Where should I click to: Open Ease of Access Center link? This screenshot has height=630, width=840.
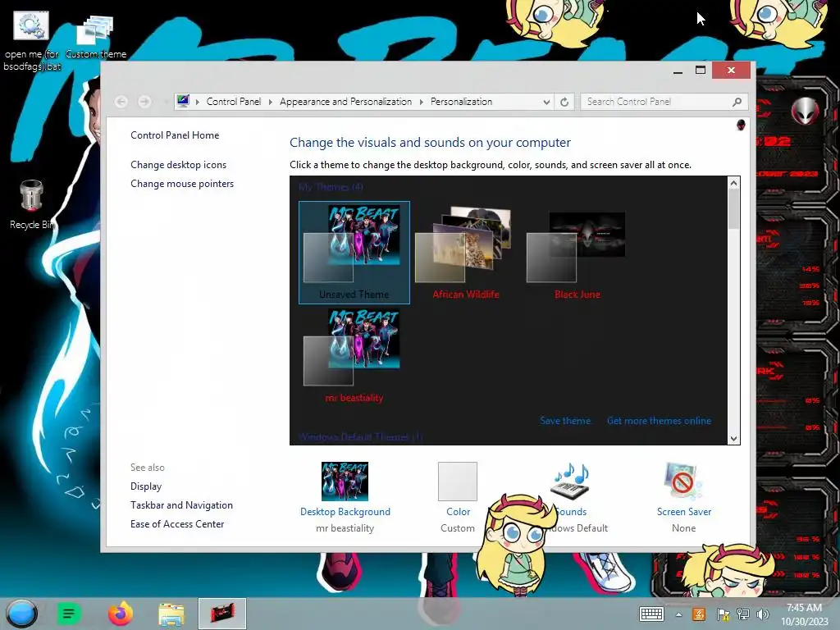[177, 524]
